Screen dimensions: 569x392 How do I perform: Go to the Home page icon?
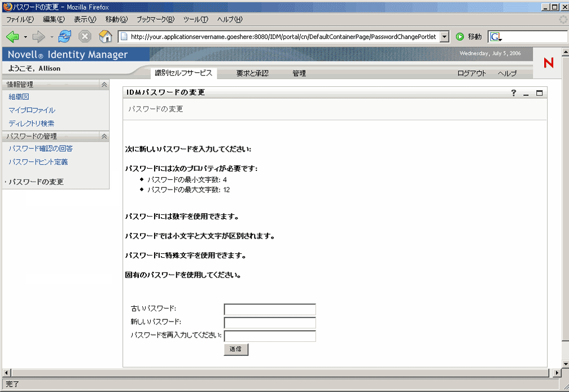pos(105,36)
